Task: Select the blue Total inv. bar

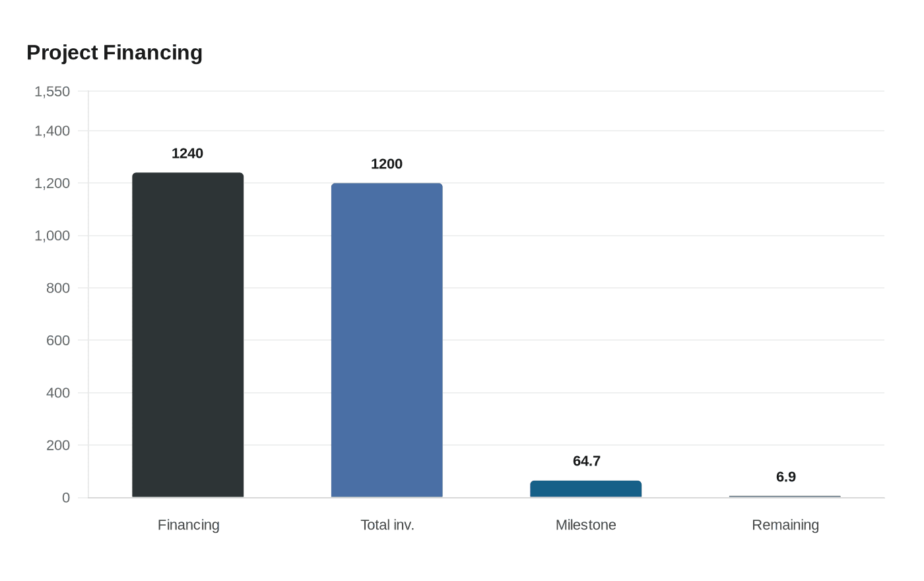Action: click(387, 340)
